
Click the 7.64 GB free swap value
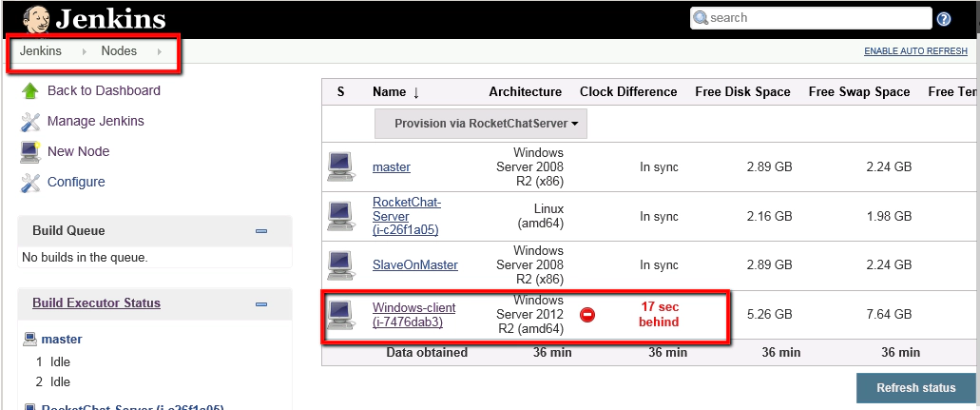click(889, 314)
